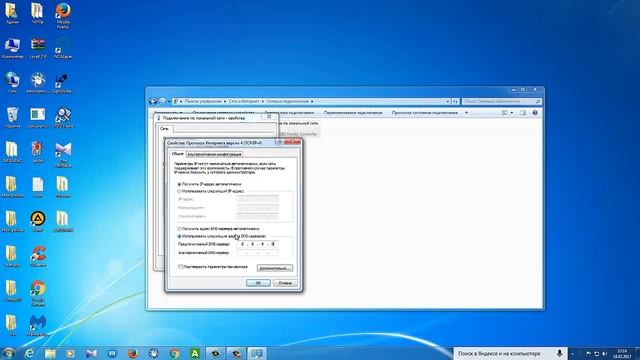Show hidden tray icons arrow
Screen dimensions: 640x360
[x=572, y=353]
